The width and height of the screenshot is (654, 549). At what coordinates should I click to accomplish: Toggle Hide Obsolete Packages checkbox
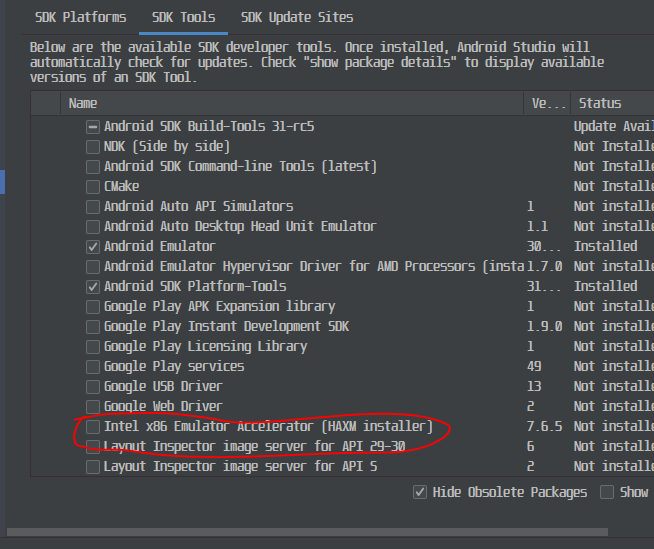tap(420, 492)
